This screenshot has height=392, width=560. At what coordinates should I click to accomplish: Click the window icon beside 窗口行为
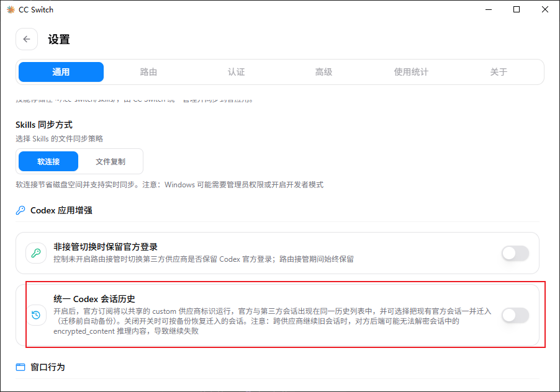(x=20, y=367)
